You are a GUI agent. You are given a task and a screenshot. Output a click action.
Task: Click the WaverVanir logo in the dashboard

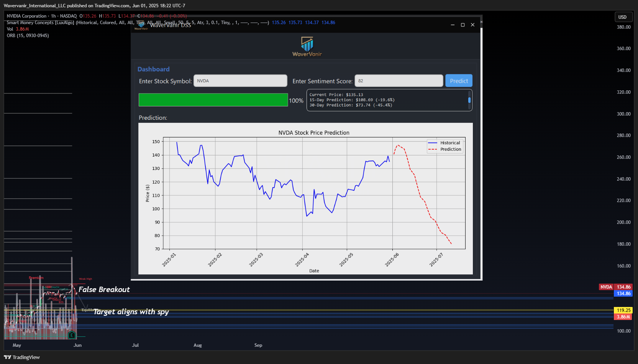307,47
